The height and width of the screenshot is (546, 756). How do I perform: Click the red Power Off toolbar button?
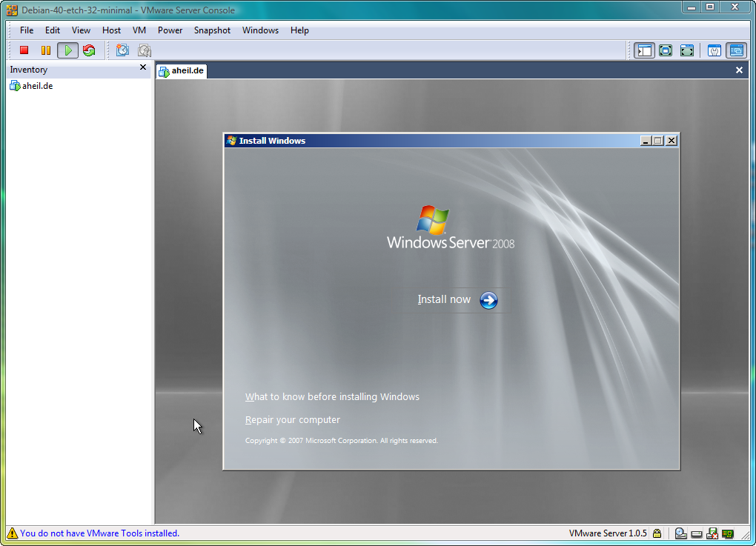click(x=24, y=50)
